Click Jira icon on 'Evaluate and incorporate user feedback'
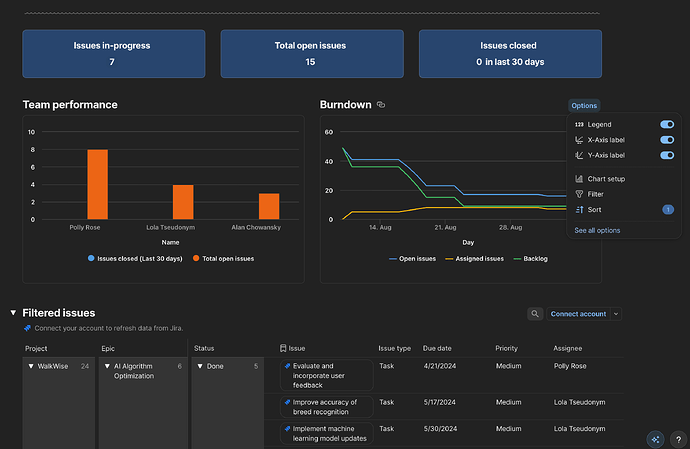The height and width of the screenshot is (449, 690). 287,367
